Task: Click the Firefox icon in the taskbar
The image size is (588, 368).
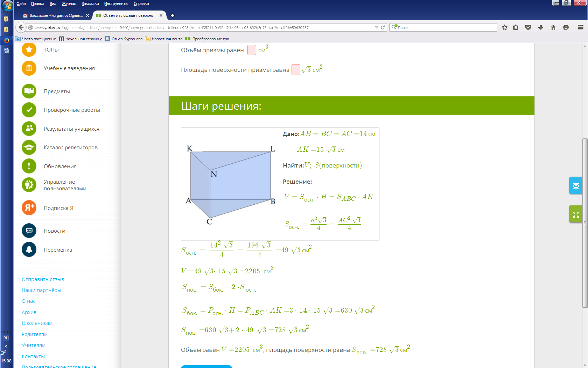Action: point(6,40)
